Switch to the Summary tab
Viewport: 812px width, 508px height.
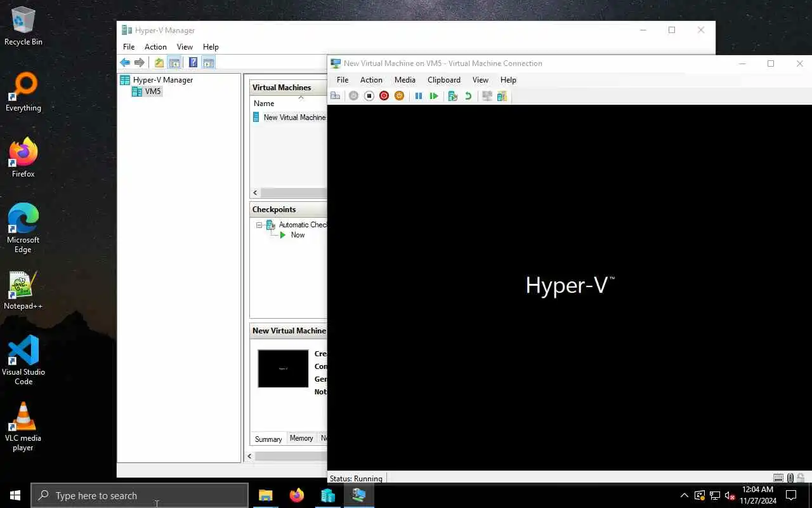(x=268, y=439)
